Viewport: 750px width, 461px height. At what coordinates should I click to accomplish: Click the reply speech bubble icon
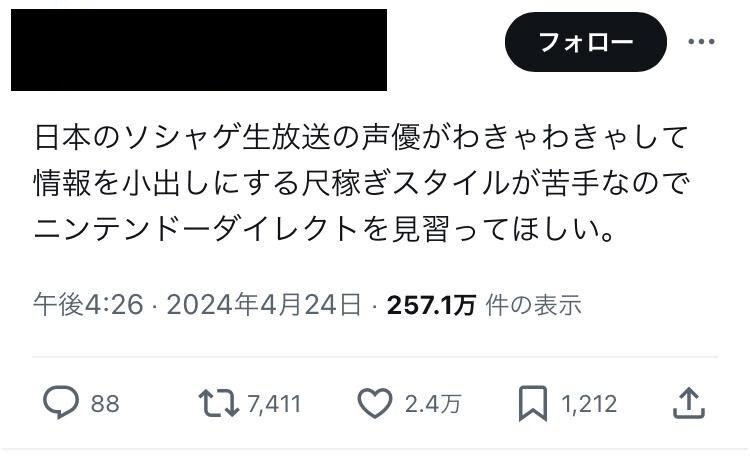[x=61, y=403]
